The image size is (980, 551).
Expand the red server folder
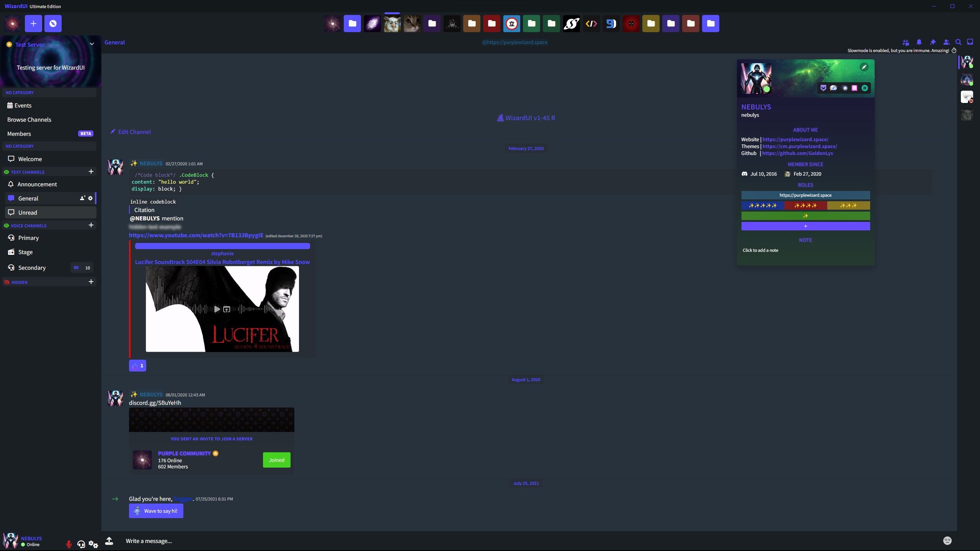pos(492,24)
